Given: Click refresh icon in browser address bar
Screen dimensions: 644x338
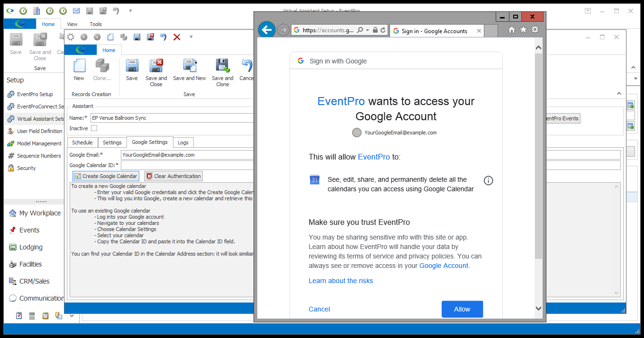Looking at the screenshot, I should 383,30.
